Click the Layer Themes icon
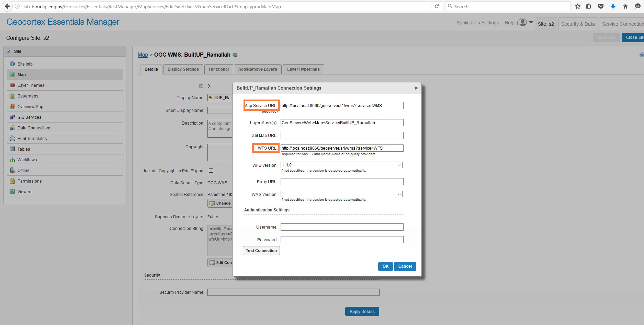This screenshot has height=325, width=644. (12, 85)
